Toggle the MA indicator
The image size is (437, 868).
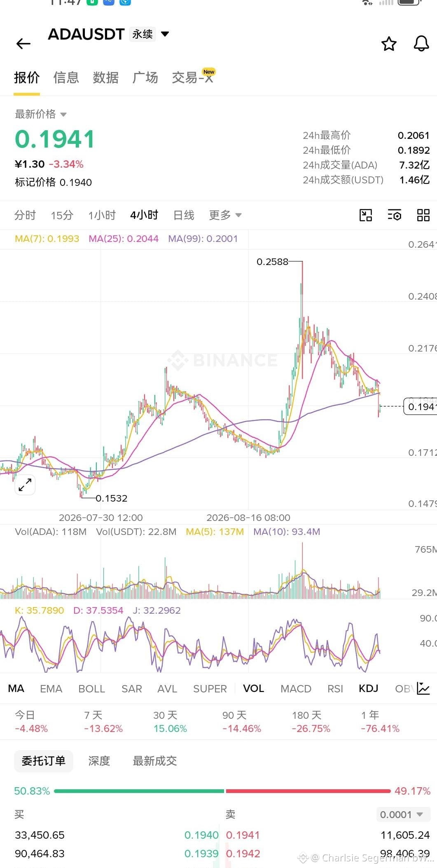click(16, 689)
